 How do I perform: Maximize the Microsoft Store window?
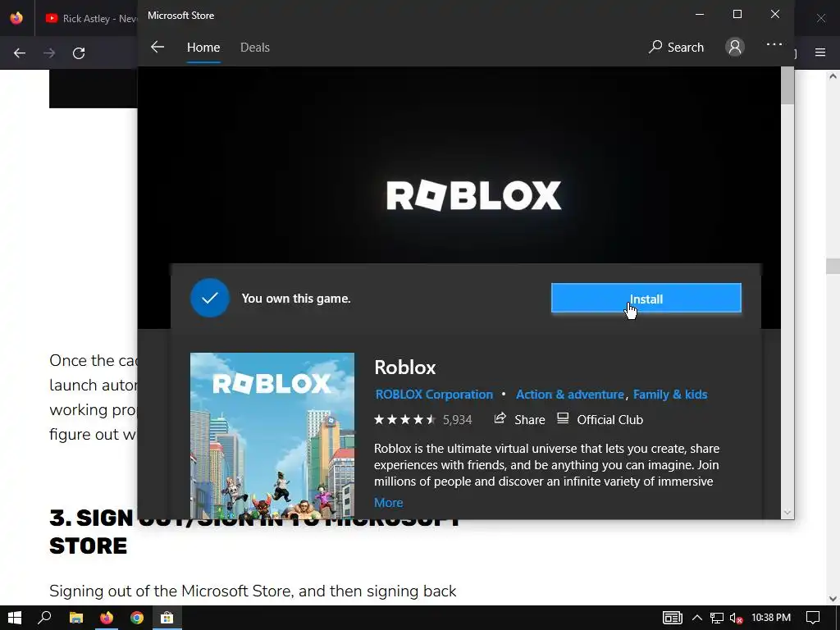tap(737, 15)
